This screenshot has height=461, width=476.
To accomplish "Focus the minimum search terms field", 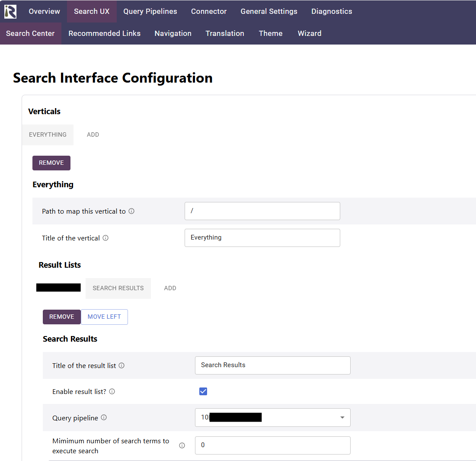I will tap(273, 445).
